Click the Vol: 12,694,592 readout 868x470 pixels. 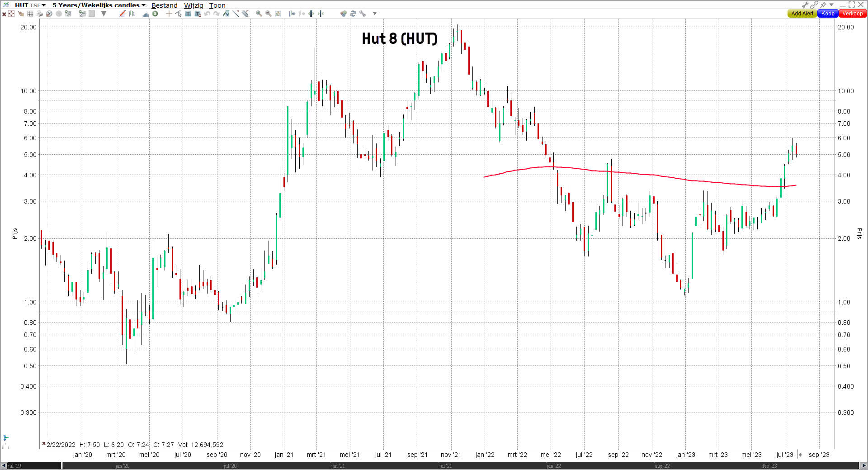(x=200, y=445)
